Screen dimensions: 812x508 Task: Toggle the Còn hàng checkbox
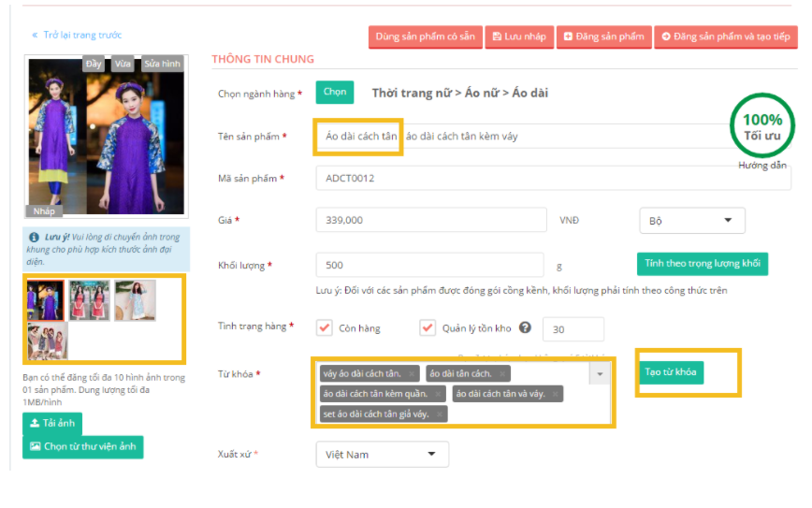(x=325, y=328)
